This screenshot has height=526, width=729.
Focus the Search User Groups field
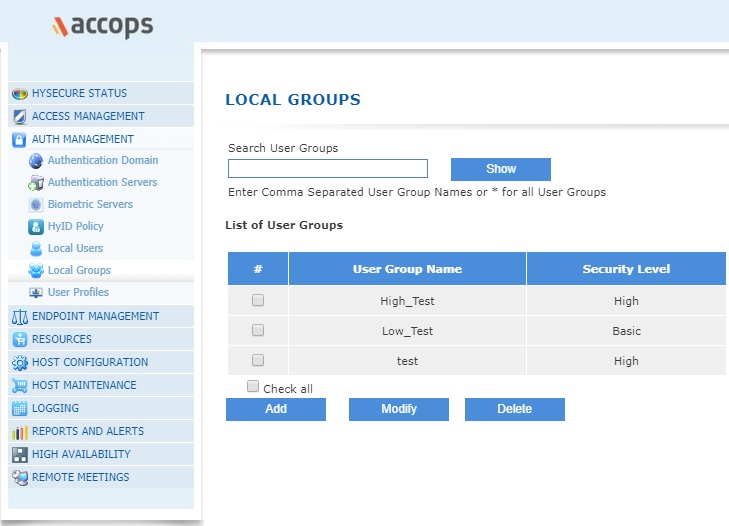[x=328, y=168]
